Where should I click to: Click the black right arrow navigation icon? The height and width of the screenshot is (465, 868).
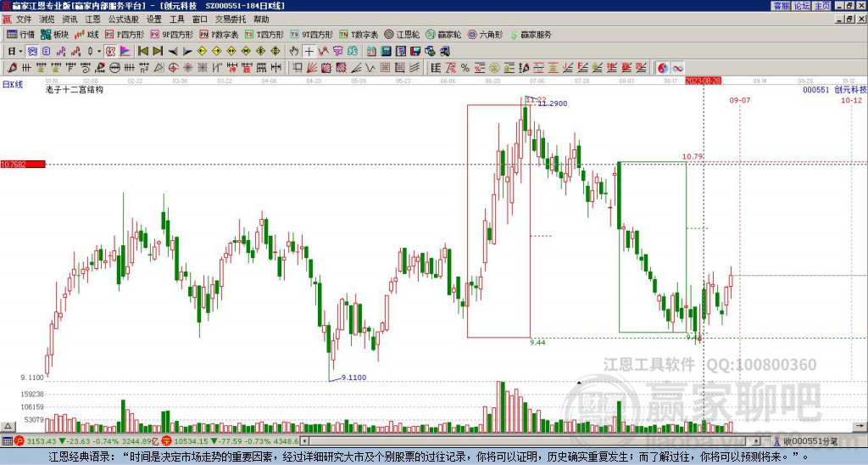pyautogui.click(x=187, y=52)
